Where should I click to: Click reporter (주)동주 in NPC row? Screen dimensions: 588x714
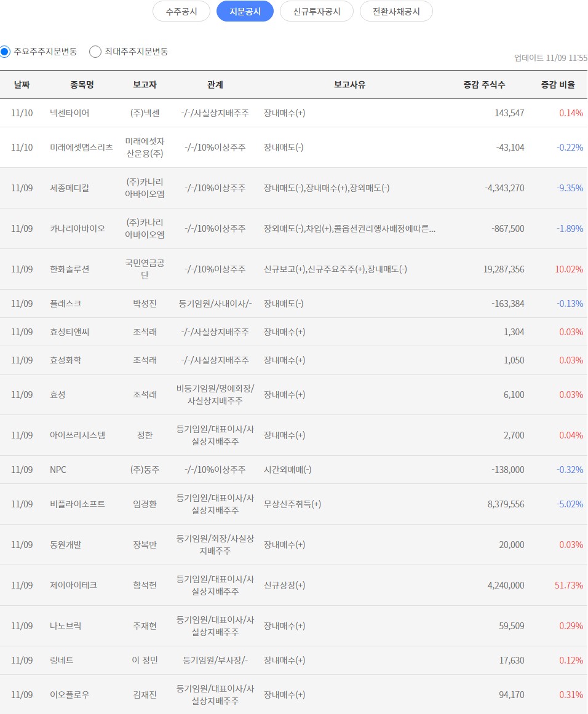point(145,470)
